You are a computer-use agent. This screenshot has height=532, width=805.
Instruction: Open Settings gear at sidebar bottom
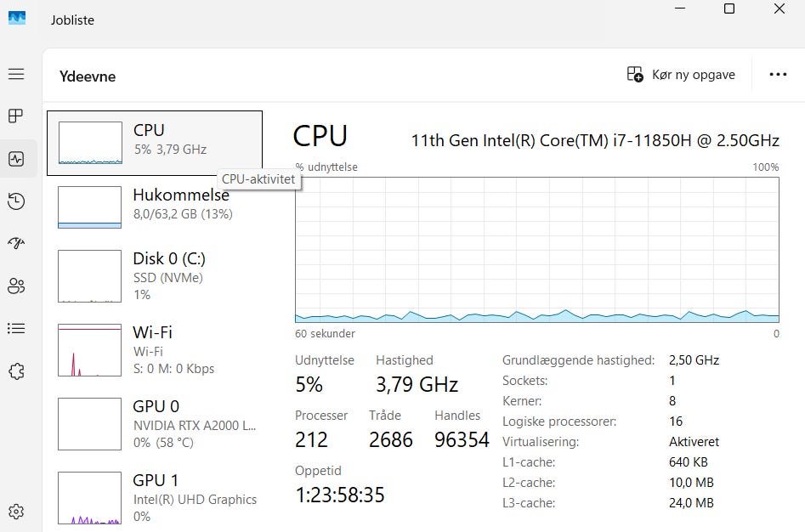coord(16,512)
